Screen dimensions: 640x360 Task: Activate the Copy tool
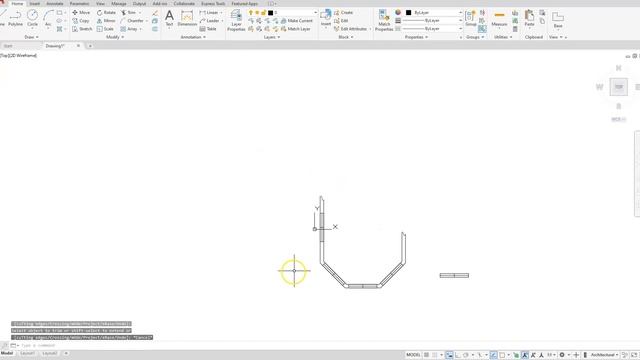[81, 21]
